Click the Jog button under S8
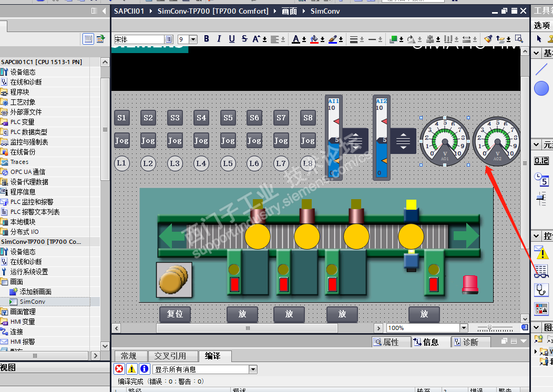Image resolution: width=553 pixels, height=392 pixels. [308, 141]
